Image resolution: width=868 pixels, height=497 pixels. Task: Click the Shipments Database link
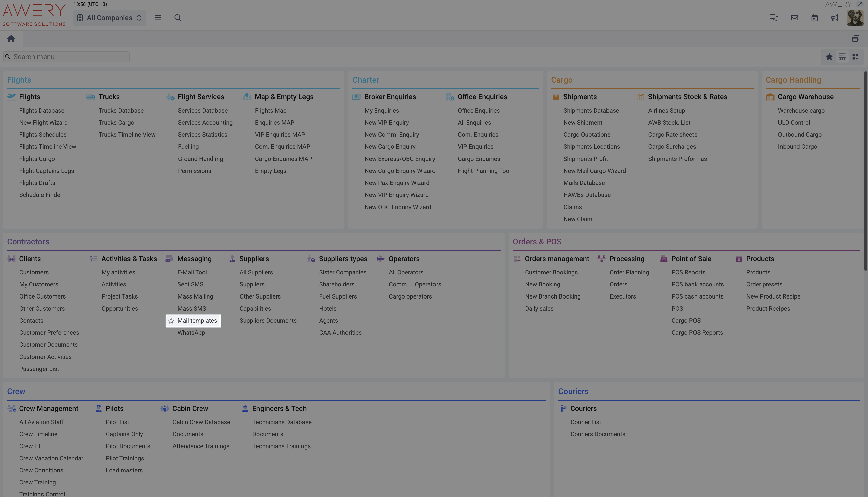pos(591,111)
